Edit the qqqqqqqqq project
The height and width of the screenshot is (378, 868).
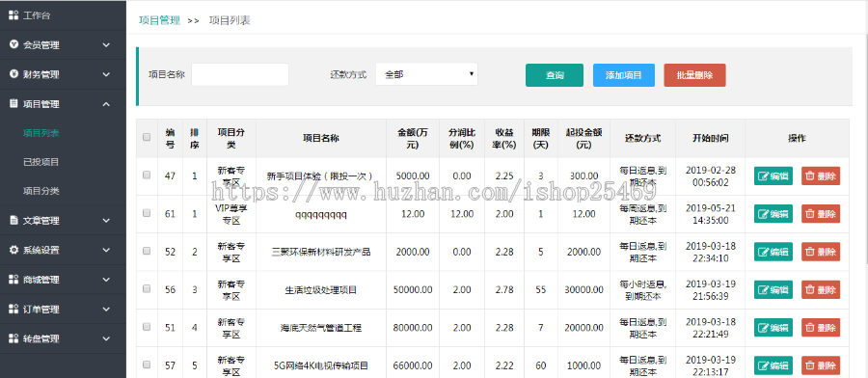773,214
